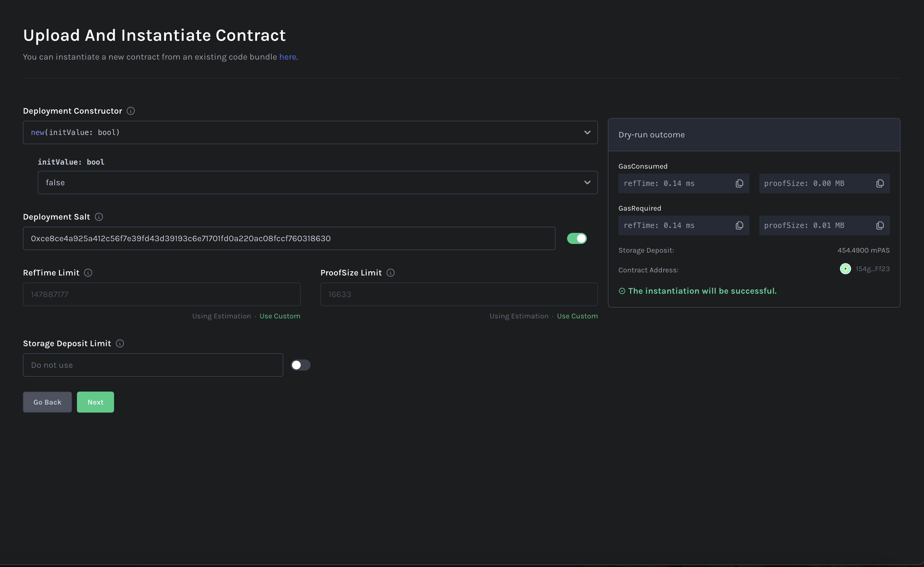
Task: Click the instantiation will be successful message
Action: pyautogui.click(x=702, y=291)
